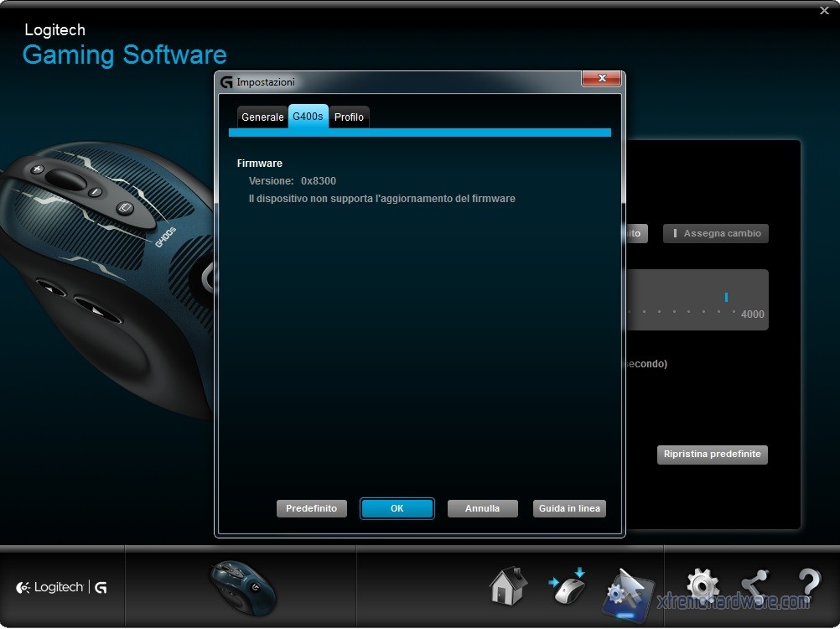Click the customize mouse buttons icon
This screenshot has height=629, width=840.
click(568, 585)
